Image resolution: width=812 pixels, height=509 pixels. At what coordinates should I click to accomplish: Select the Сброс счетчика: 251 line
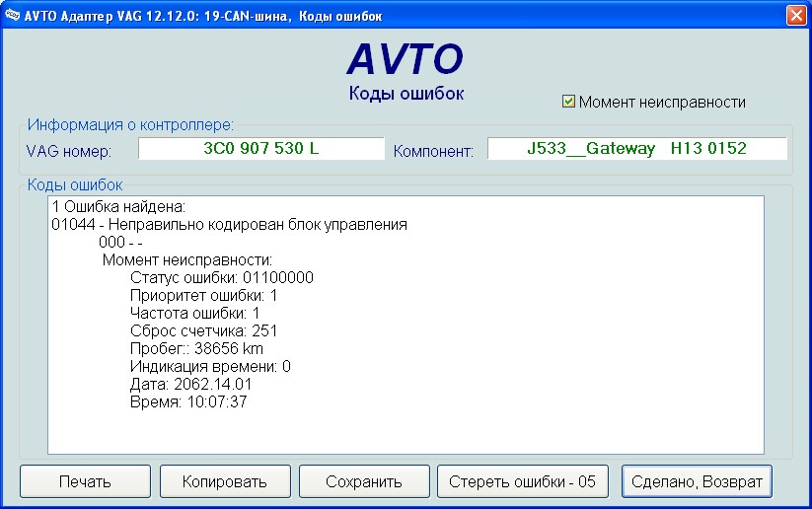(x=203, y=331)
